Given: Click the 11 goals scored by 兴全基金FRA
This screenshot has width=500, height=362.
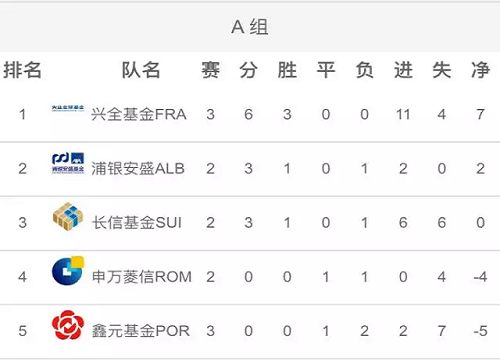Looking at the screenshot, I should (x=403, y=114).
